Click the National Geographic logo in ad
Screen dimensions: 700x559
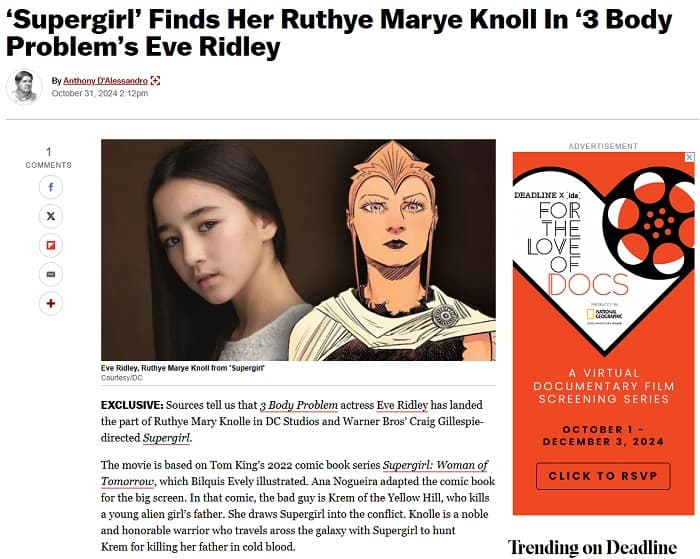tap(604, 314)
